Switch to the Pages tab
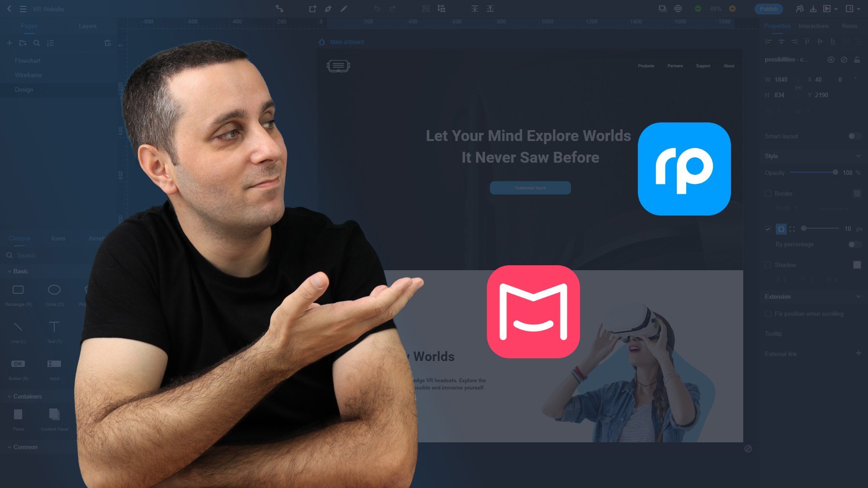Screen dimensions: 868x488 click(29, 26)
